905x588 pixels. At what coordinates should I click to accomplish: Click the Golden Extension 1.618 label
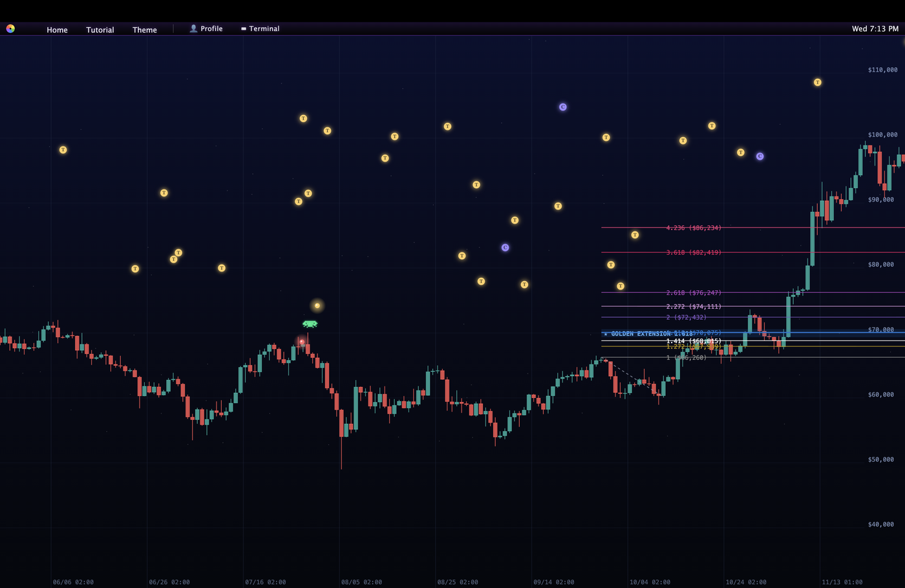click(648, 333)
